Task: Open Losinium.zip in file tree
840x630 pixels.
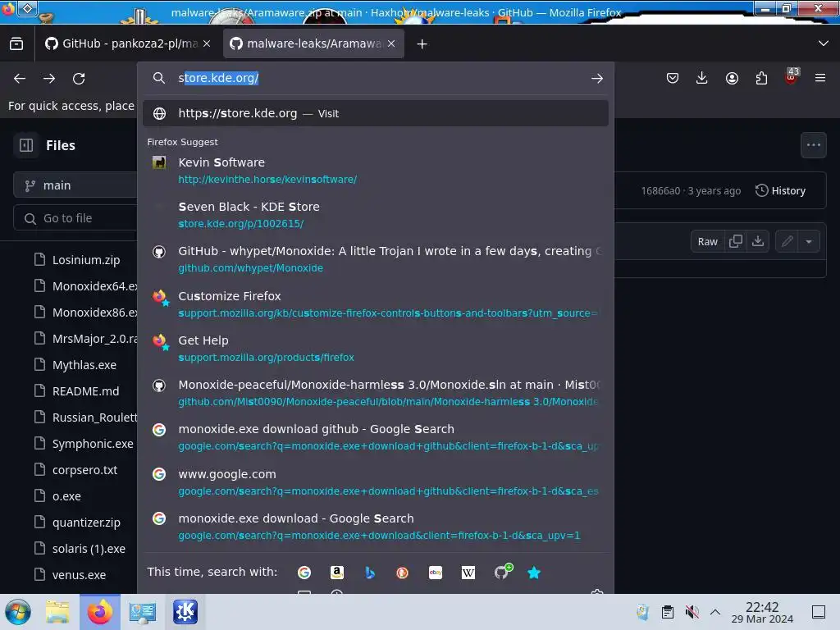Action: coord(85,260)
